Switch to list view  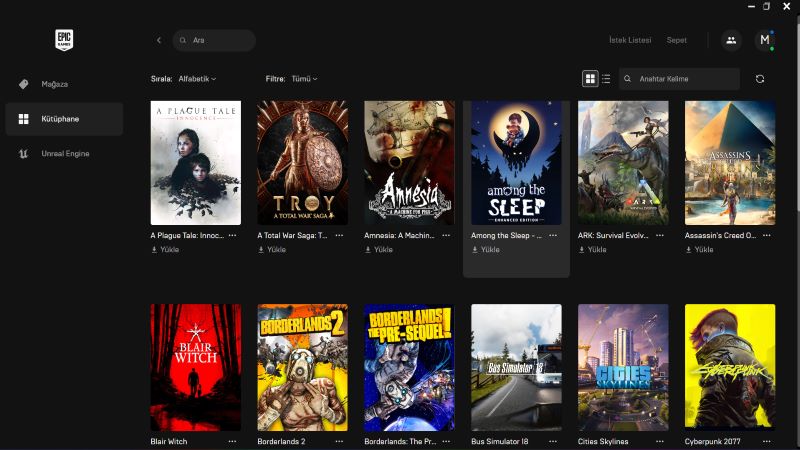(x=606, y=79)
